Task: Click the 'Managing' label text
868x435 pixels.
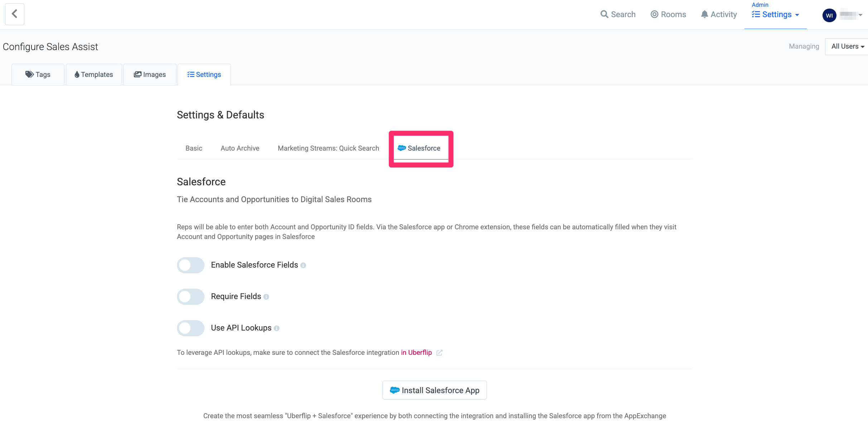Action: pyautogui.click(x=804, y=47)
